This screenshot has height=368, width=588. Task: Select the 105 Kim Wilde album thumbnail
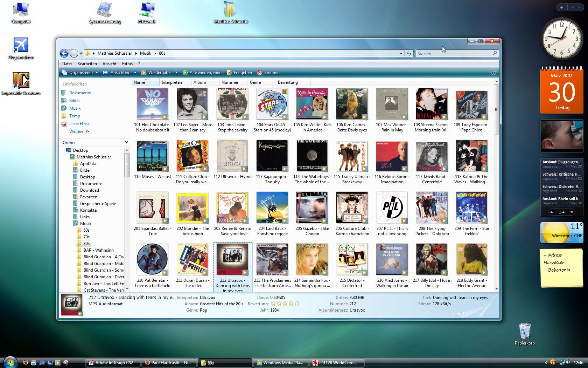312,104
